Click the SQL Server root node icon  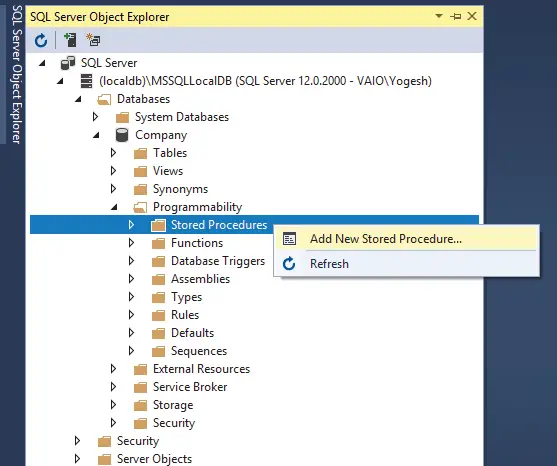point(67,63)
